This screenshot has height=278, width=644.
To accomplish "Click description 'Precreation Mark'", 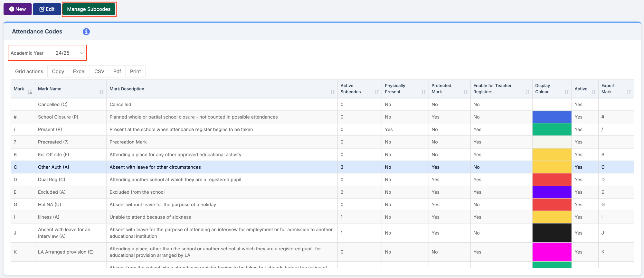I will pos(128,142).
